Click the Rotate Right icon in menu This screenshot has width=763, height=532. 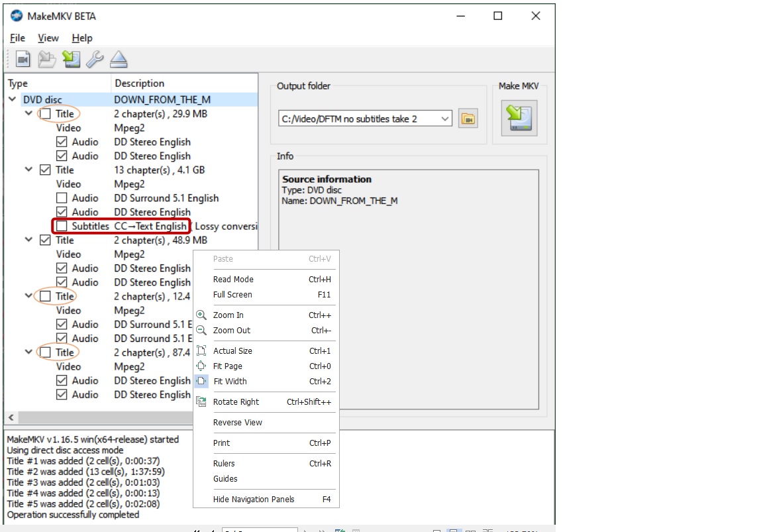(x=201, y=402)
